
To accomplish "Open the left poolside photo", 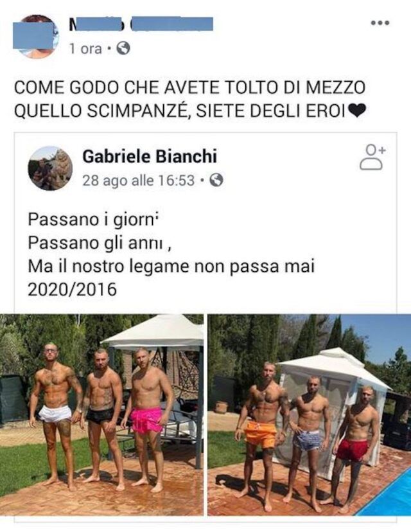I will click(x=101, y=414).
